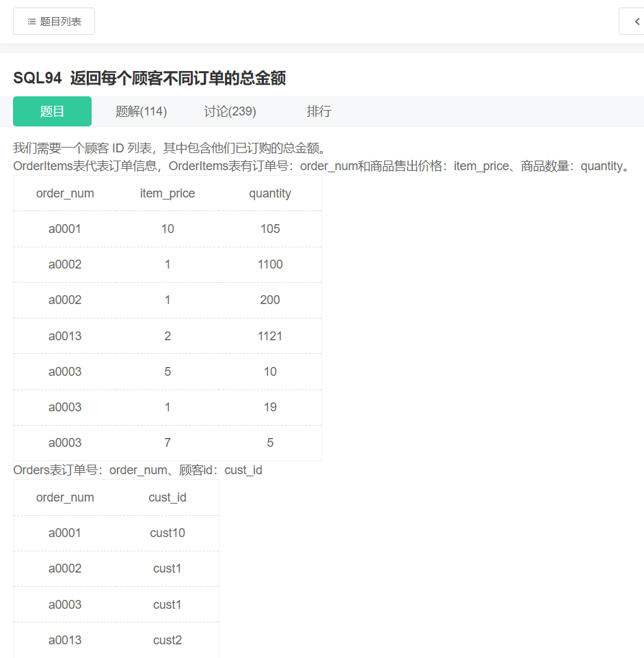Select the item_price value 10 for a0001

[167, 229]
